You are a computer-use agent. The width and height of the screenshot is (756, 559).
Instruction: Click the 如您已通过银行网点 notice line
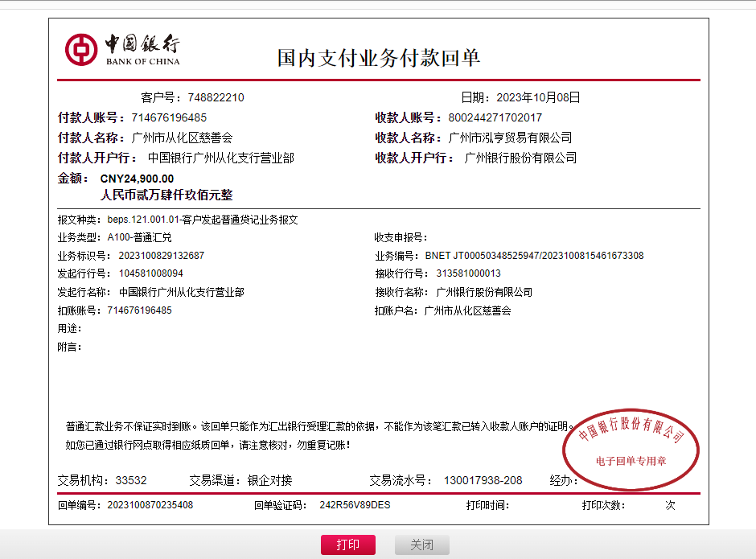click(207, 445)
